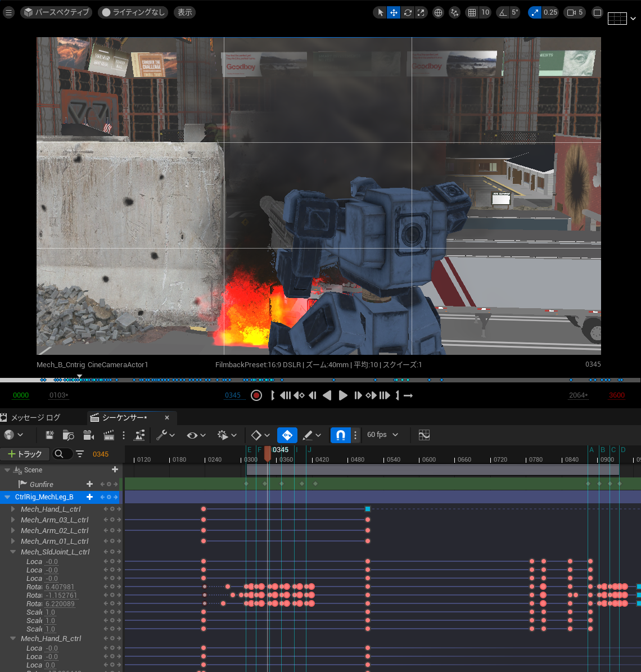Open edit mode pencil dropdown
Screen dimensions: 641x672
coord(312,435)
